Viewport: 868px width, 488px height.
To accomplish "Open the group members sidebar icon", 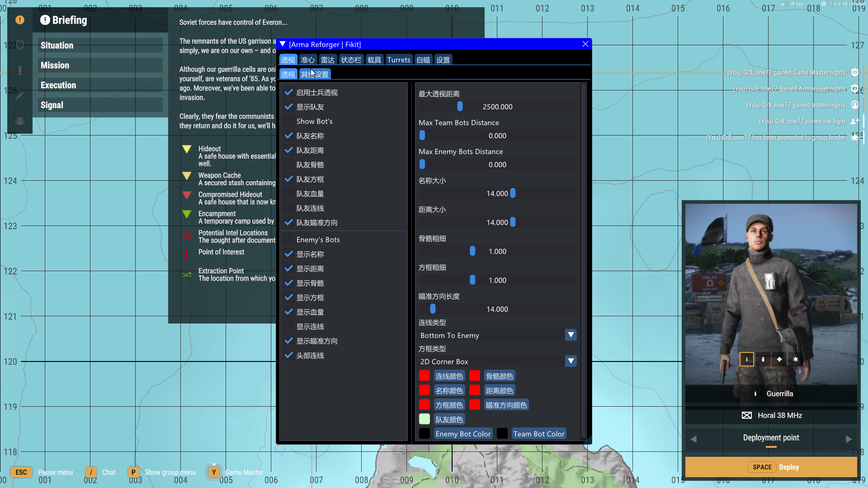I will click(x=20, y=121).
